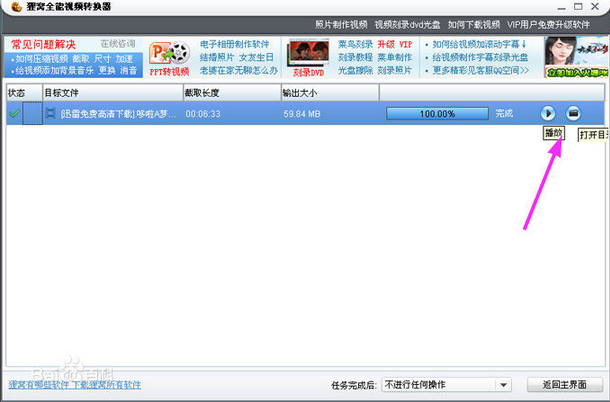
Task: Open 给视频制作字幕刻录光盘 link
Action: click(x=480, y=57)
